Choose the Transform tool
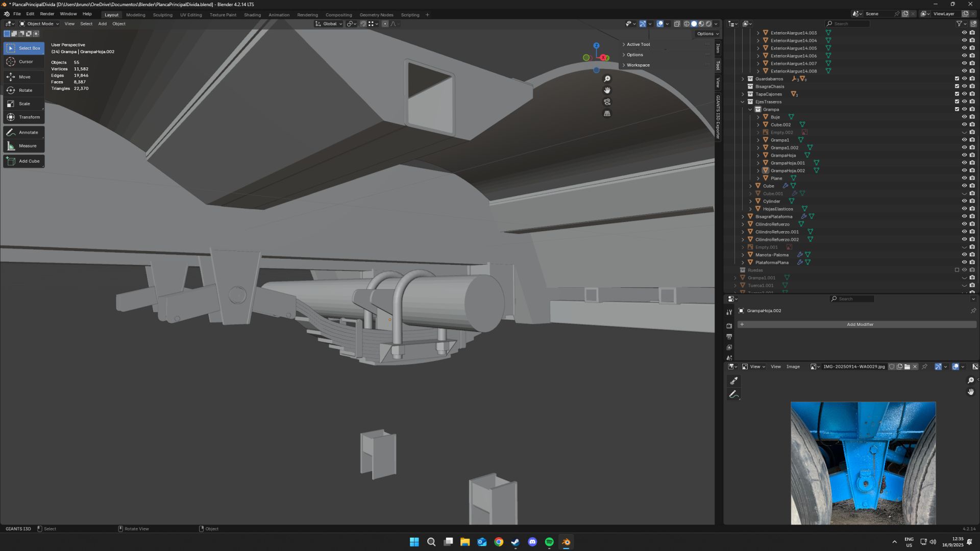Viewport: 980px width, 551px height. (24, 117)
